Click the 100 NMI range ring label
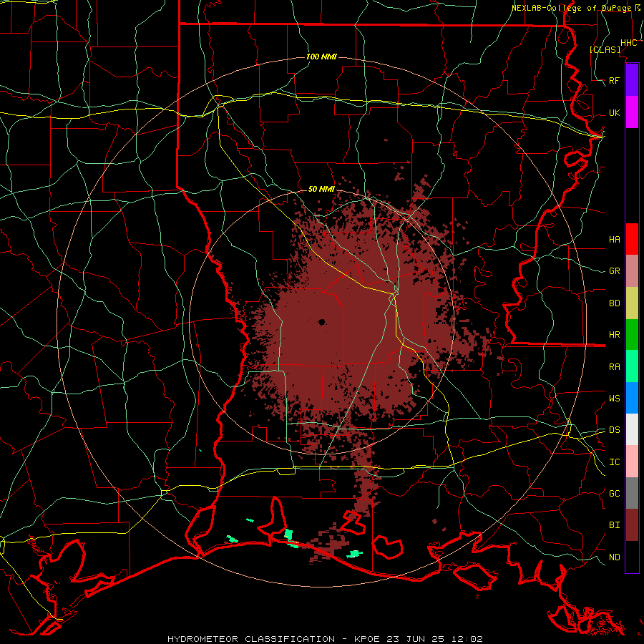This screenshot has height=644, width=644. [321, 57]
